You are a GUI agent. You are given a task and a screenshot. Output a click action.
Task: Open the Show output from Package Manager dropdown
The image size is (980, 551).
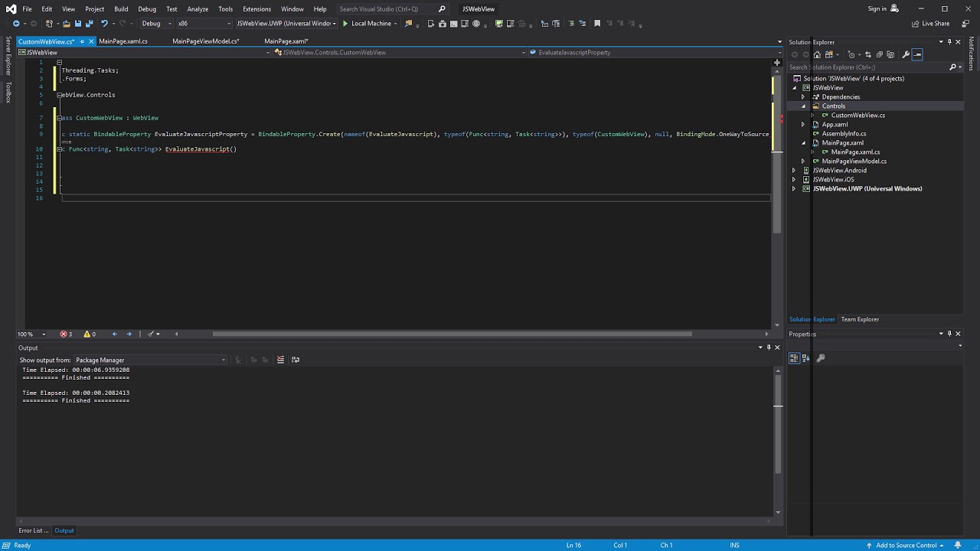pyautogui.click(x=151, y=360)
